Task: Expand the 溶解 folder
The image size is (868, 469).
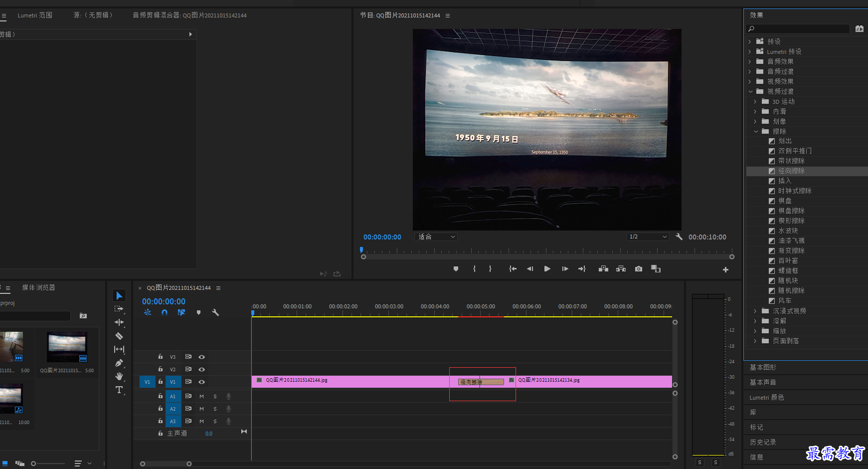Action: tap(755, 321)
